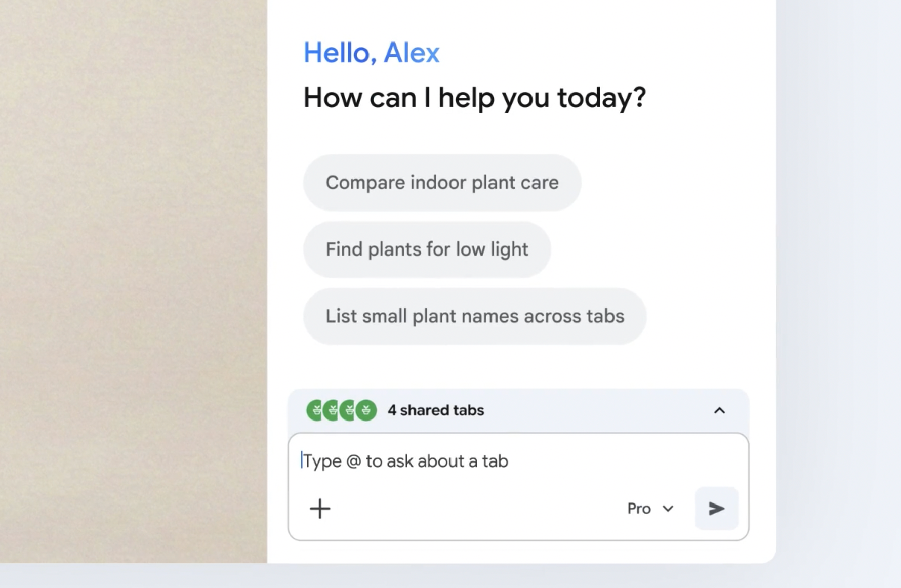This screenshot has width=901, height=588.
Task: Click the down arrow beside Pro
Action: point(668,509)
